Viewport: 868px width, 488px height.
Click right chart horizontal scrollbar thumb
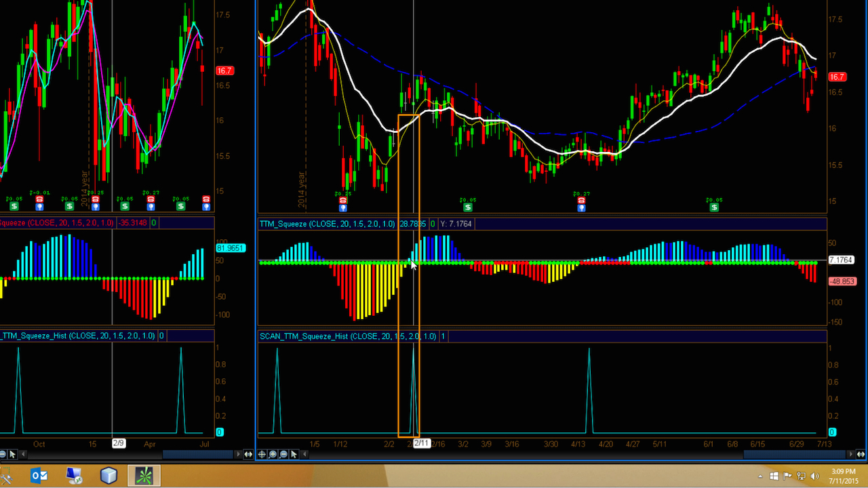pos(795,454)
